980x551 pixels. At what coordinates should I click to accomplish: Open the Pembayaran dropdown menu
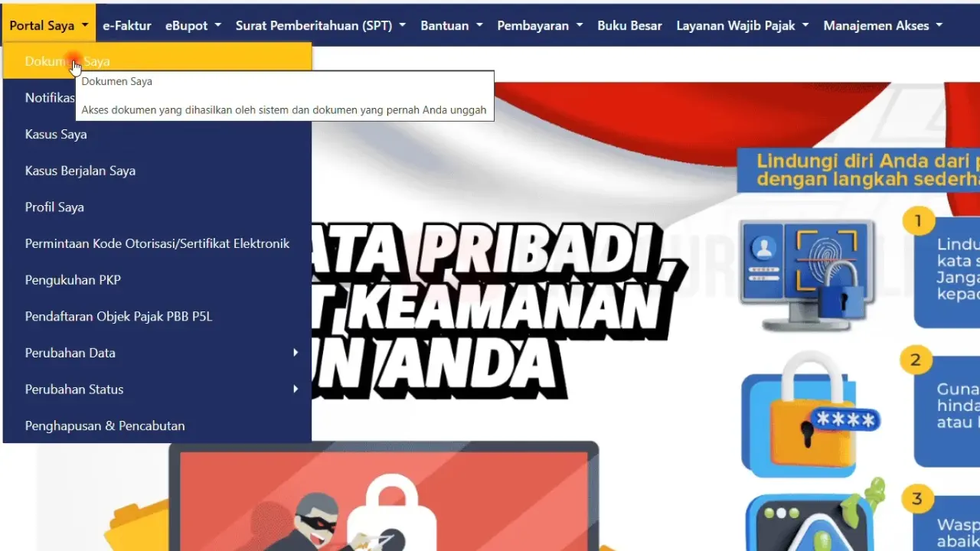pos(534,24)
